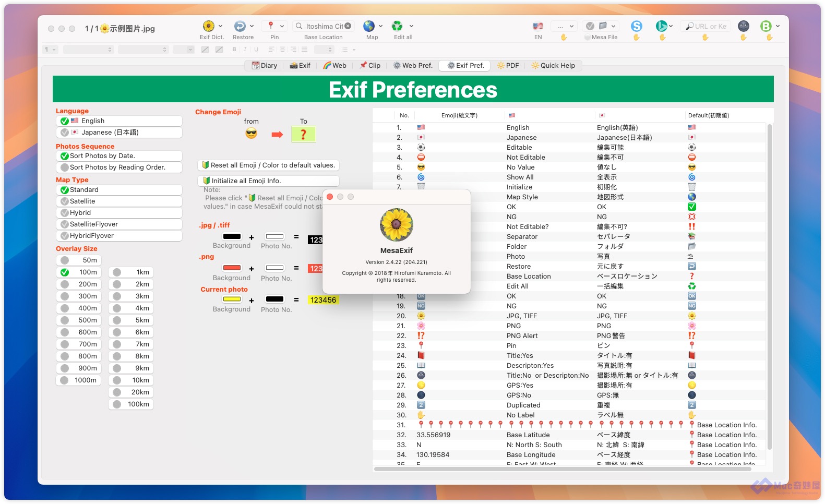Open the Quick Help tab

coord(553,66)
